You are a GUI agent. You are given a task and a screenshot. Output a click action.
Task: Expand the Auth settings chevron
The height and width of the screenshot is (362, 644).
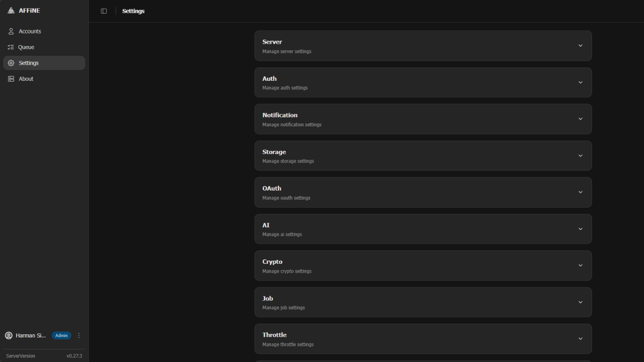point(580,82)
